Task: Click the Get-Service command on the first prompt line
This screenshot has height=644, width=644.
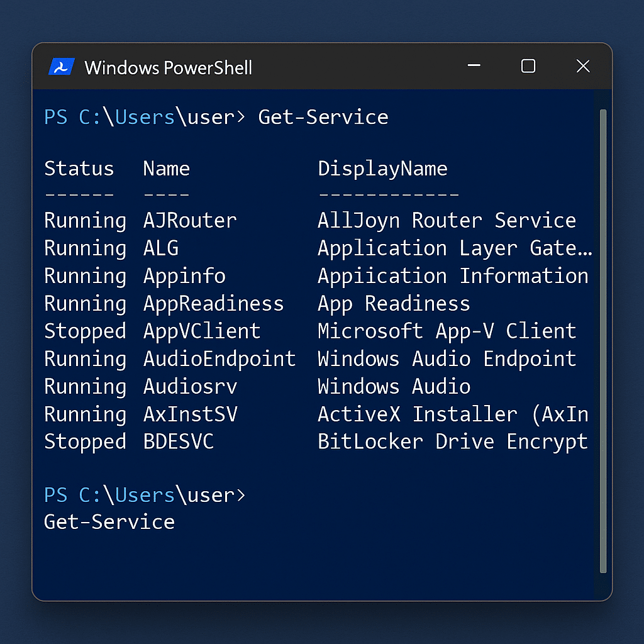Action: point(323,117)
